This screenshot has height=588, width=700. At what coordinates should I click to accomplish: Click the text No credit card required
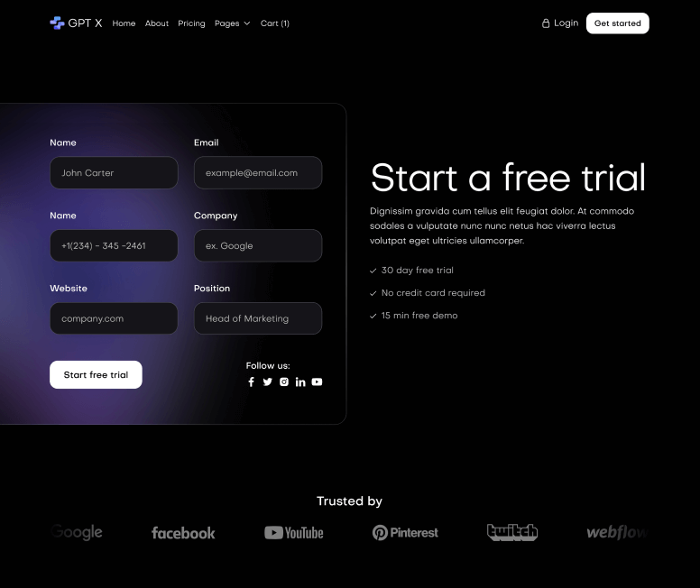(433, 293)
